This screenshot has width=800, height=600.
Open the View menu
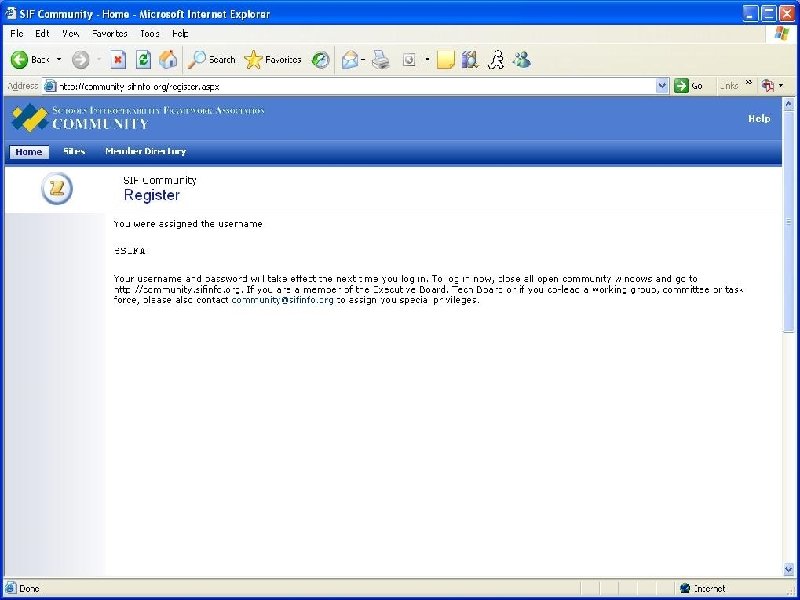pos(70,34)
